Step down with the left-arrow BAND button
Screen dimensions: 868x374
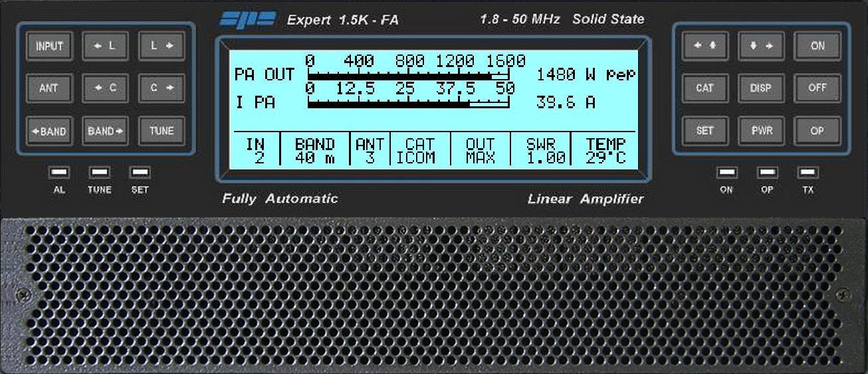point(49,131)
